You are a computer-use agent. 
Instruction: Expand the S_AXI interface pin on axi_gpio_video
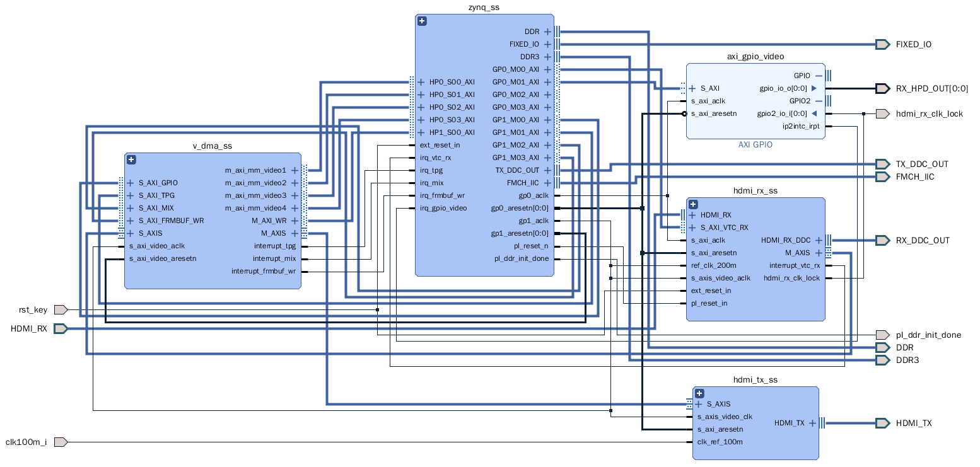(692, 88)
